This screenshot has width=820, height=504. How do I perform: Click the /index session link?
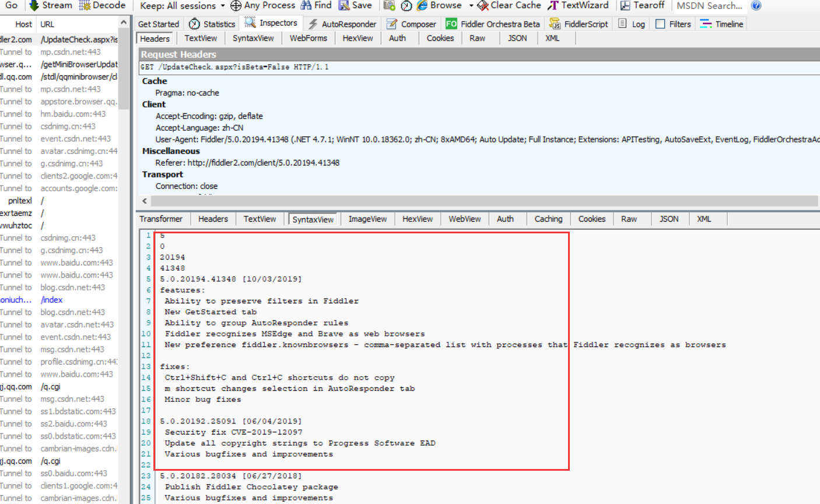pyautogui.click(x=51, y=300)
